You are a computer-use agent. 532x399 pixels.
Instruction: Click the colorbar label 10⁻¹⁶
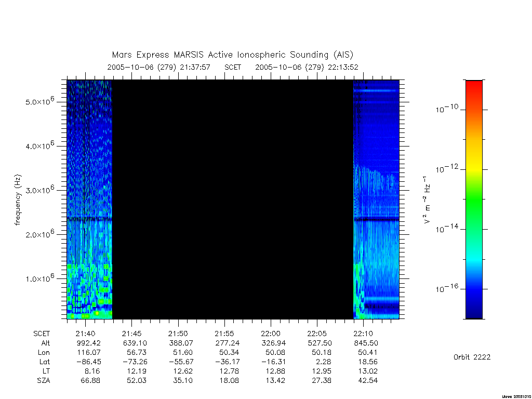447,288
